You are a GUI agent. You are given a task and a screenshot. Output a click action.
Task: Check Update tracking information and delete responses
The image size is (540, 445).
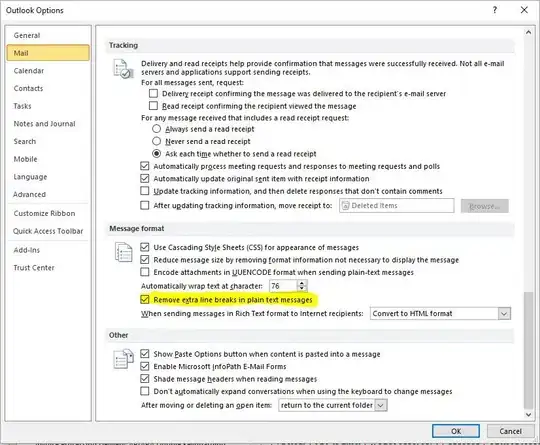tap(145, 191)
